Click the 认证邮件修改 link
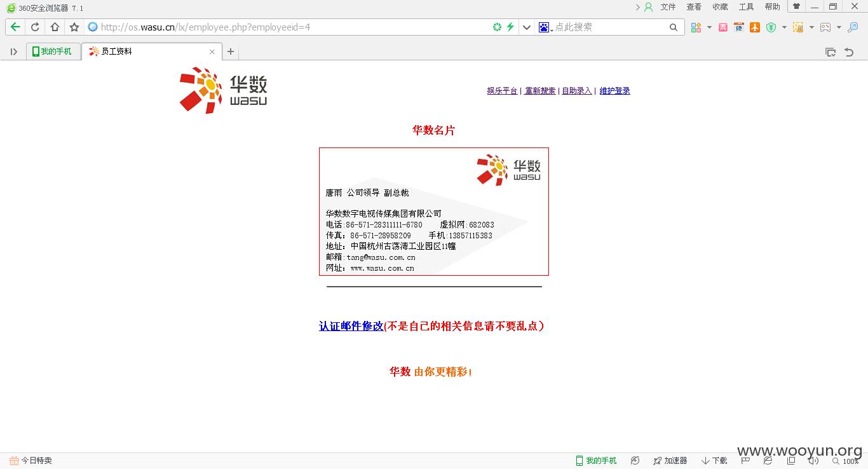This screenshot has width=868, height=469. [351, 326]
